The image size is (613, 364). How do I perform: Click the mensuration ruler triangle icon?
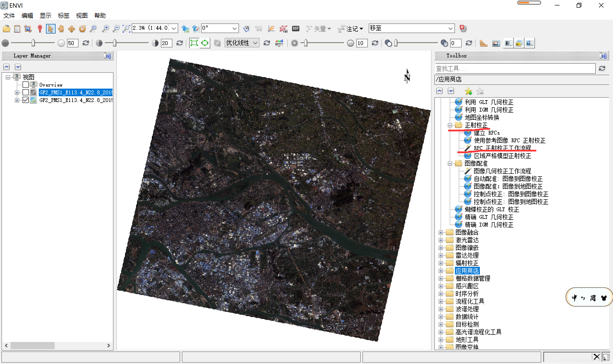click(483, 43)
